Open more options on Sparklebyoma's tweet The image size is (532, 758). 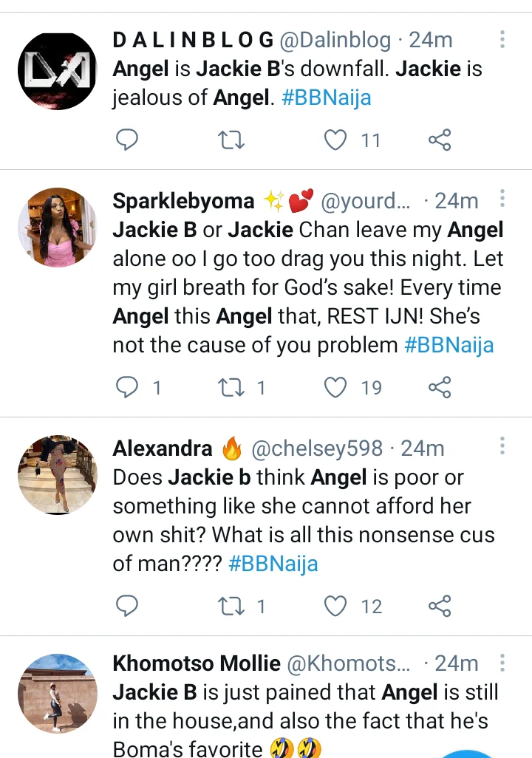click(x=502, y=199)
